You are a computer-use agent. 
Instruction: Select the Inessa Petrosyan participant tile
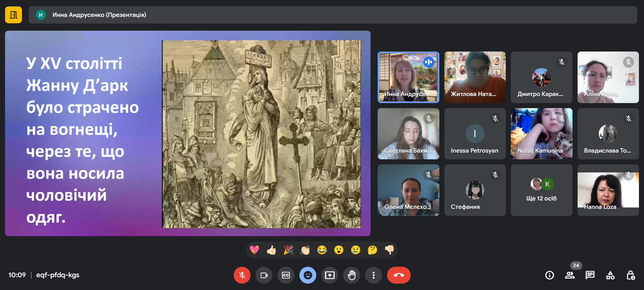(x=475, y=134)
